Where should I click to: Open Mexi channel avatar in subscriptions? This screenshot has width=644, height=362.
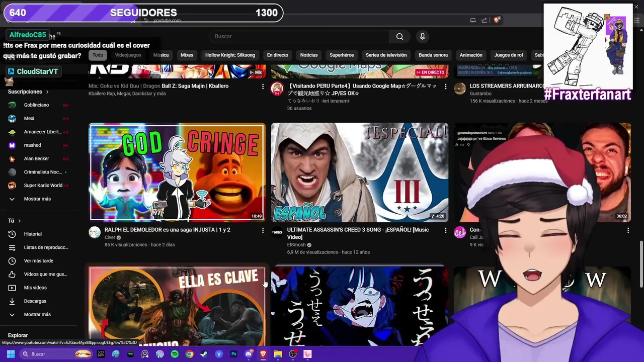(12, 118)
